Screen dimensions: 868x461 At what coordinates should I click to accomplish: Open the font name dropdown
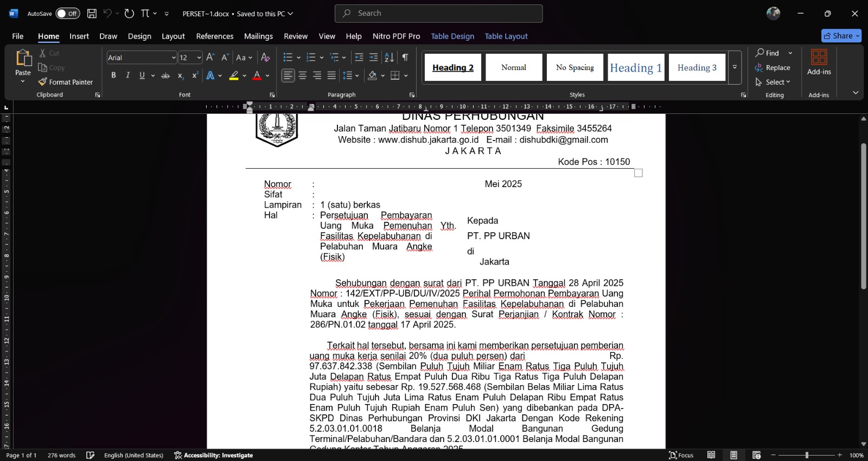pos(174,57)
